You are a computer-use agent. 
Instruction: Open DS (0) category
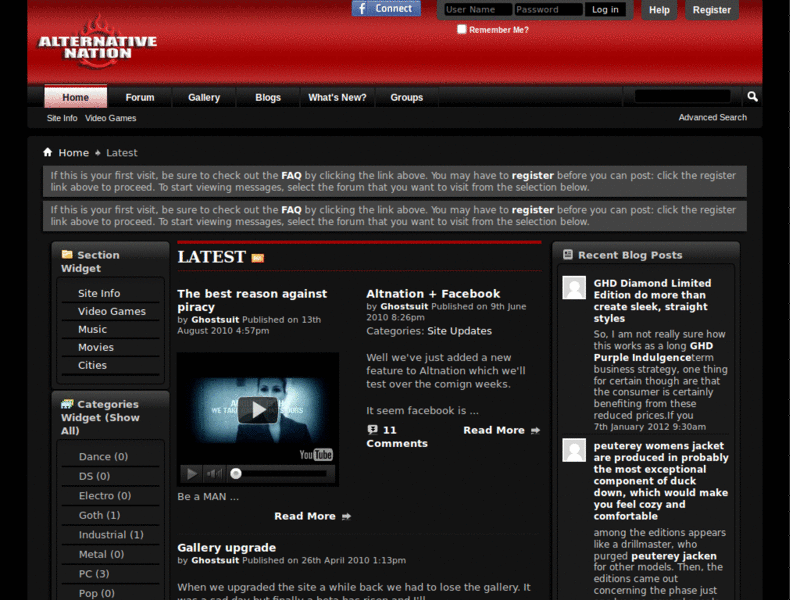click(94, 476)
